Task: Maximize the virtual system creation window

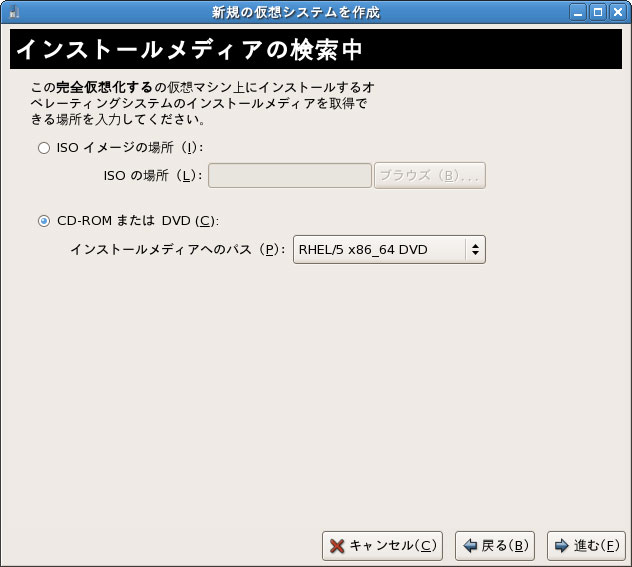Action: tap(598, 12)
